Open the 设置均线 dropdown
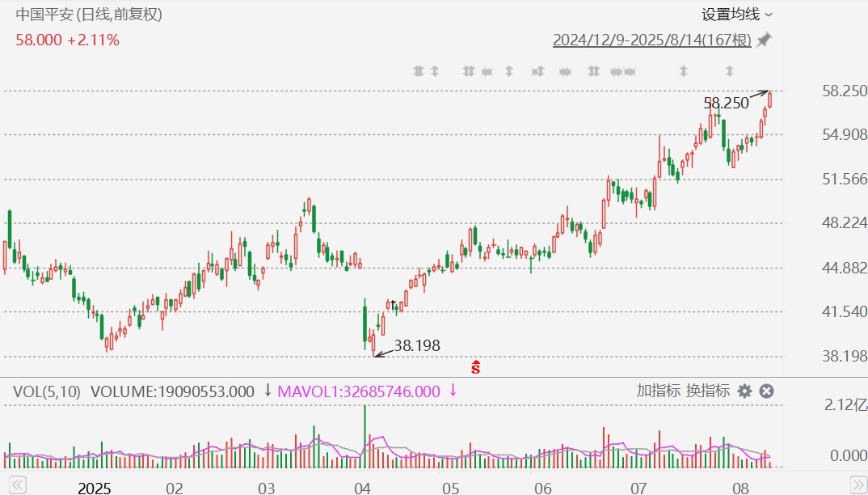The height and width of the screenshot is (495, 868). (737, 15)
